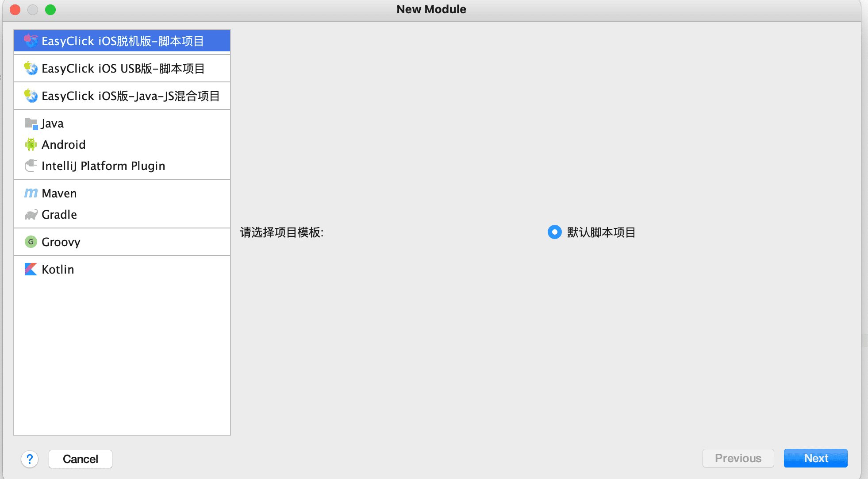Select the Groovy module icon
The image size is (868, 479).
coord(30,242)
